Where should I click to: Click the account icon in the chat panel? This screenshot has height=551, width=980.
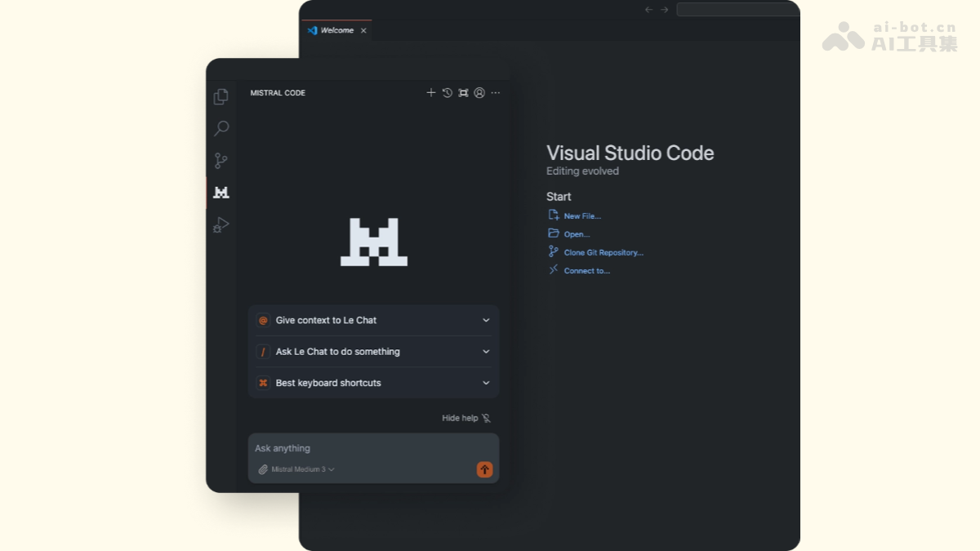[x=479, y=92]
